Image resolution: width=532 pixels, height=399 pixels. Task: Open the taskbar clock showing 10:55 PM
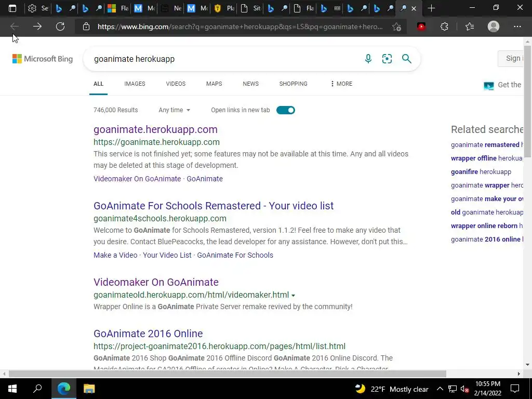(487, 389)
